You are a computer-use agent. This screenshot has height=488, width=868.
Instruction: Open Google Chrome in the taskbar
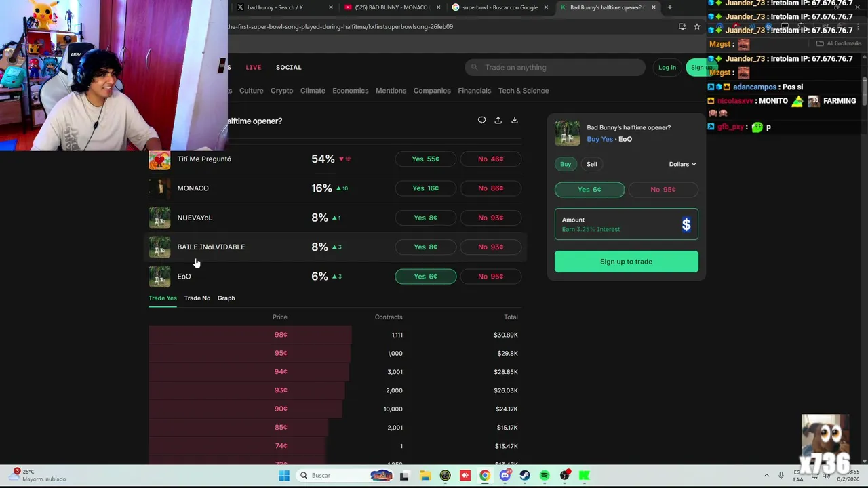(x=484, y=475)
